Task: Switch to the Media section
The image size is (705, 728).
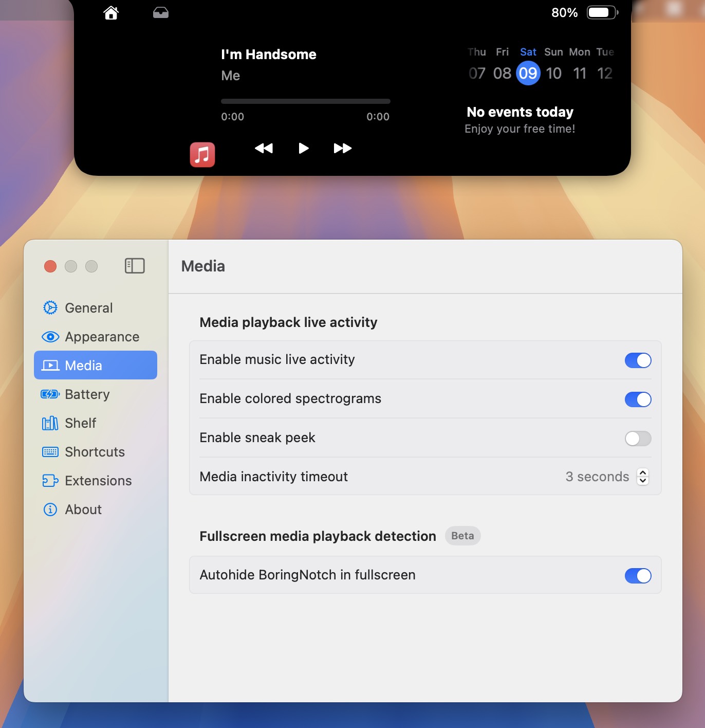Action: click(84, 365)
